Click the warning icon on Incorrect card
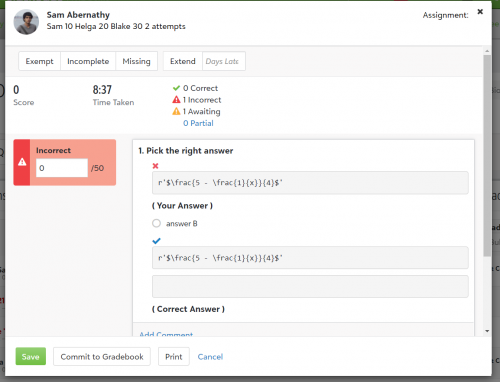 tap(22, 162)
